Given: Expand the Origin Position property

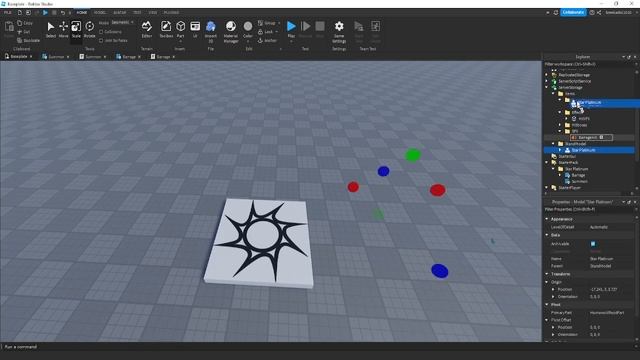Looking at the screenshot, I should coord(553,289).
